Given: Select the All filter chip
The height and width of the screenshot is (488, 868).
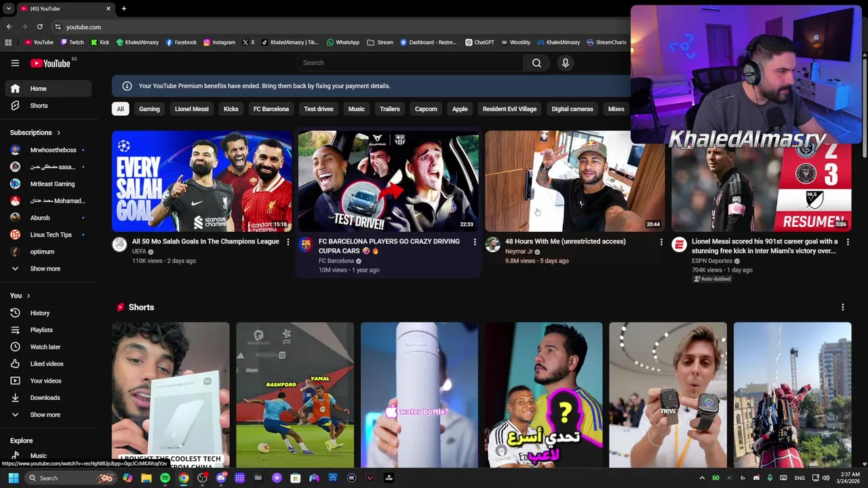Looking at the screenshot, I should (120, 109).
